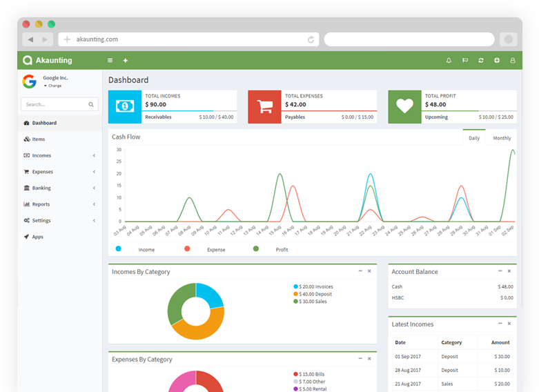Screen dimensions: 539x392
Task: Minimize the Incomes By Category panel
Action: point(360,271)
